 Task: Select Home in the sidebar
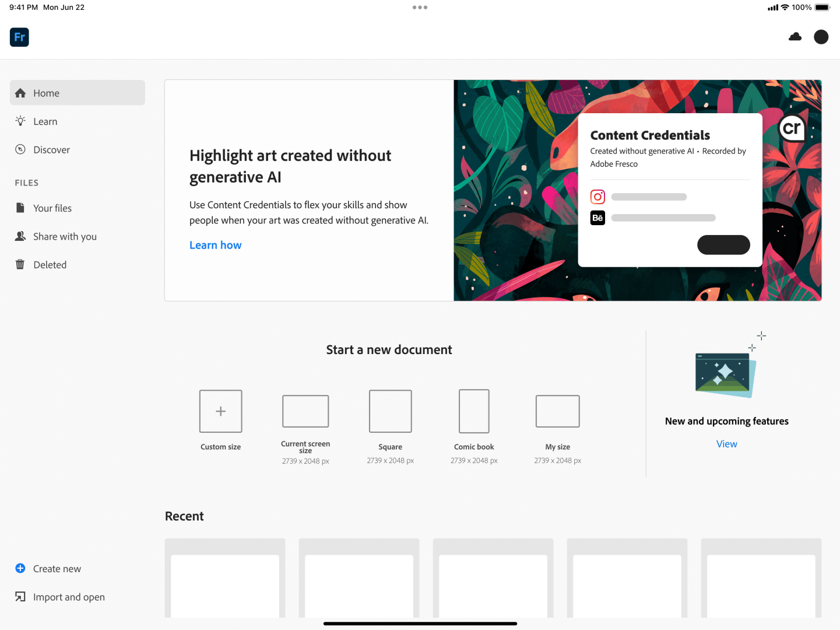(x=47, y=93)
